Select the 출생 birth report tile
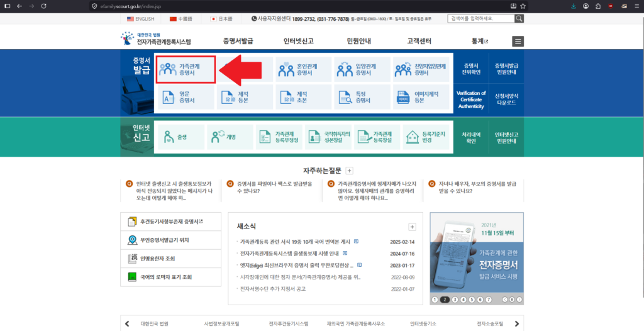 pos(181,137)
